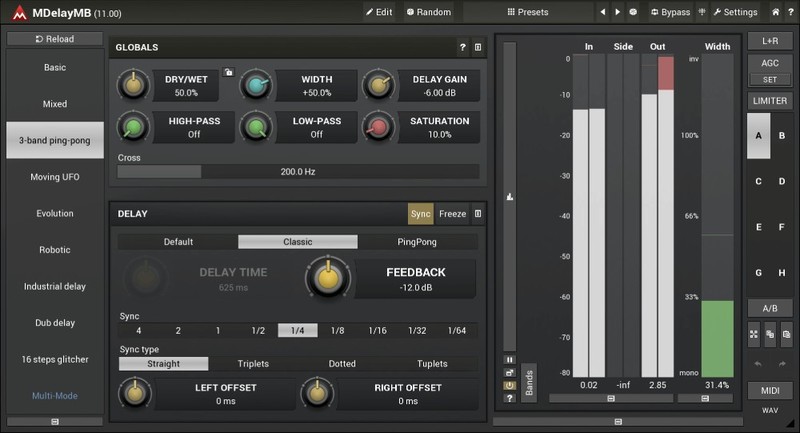Click the Home icon in top bar
The image size is (800, 433).
point(776,12)
